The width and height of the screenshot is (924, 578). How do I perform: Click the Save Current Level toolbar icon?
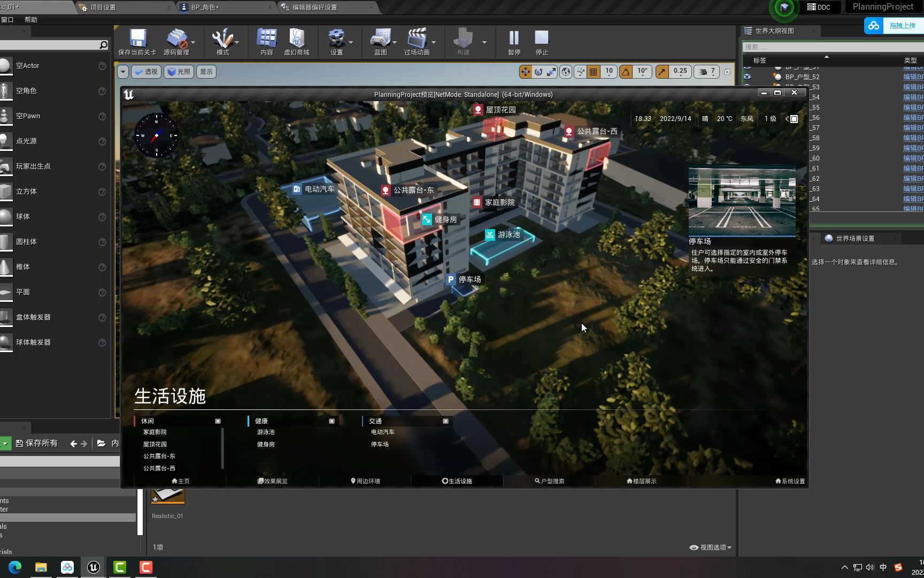(137, 42)
